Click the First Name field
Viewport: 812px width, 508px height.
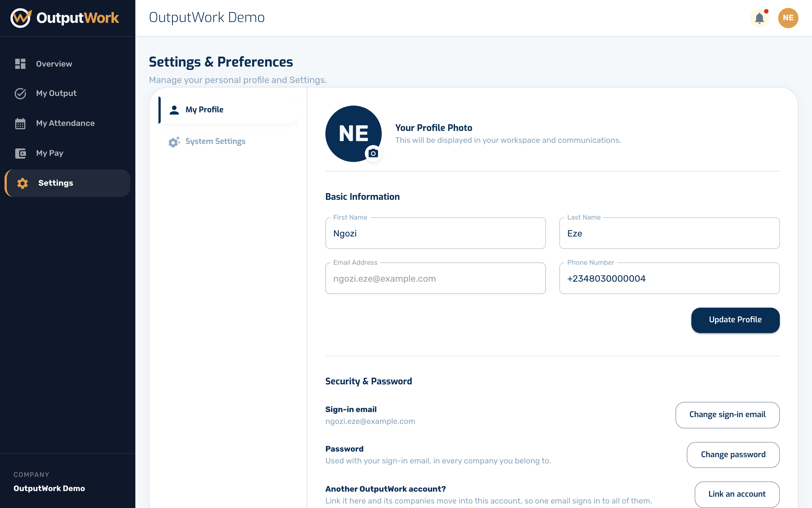tap(435, 233)
